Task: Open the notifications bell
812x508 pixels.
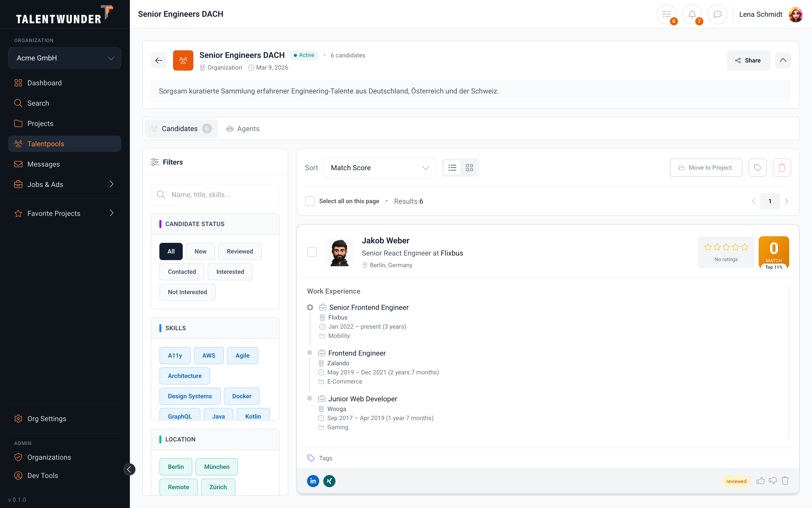Action: 692,14
